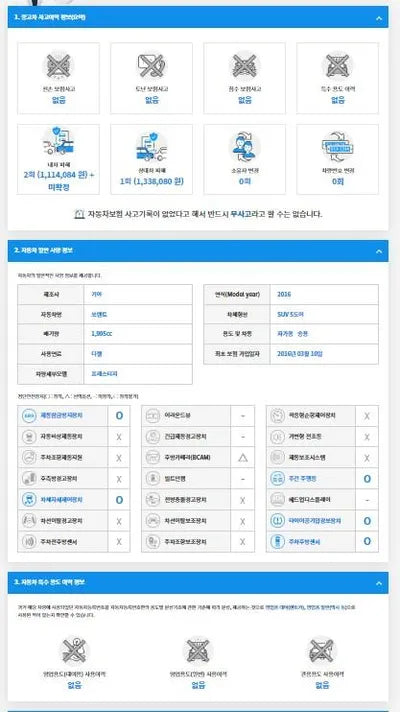Click the daytime running light icon
400x712 pixels.
(x=277, y=478)
